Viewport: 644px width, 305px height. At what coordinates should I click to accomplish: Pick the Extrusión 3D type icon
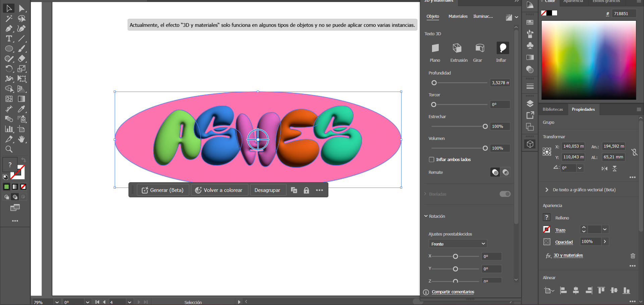[x=457, y=48]
